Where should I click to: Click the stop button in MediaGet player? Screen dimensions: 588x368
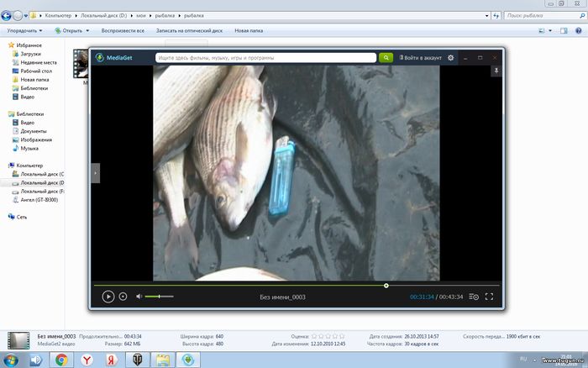pyautogui.click(x=123, y=297)
